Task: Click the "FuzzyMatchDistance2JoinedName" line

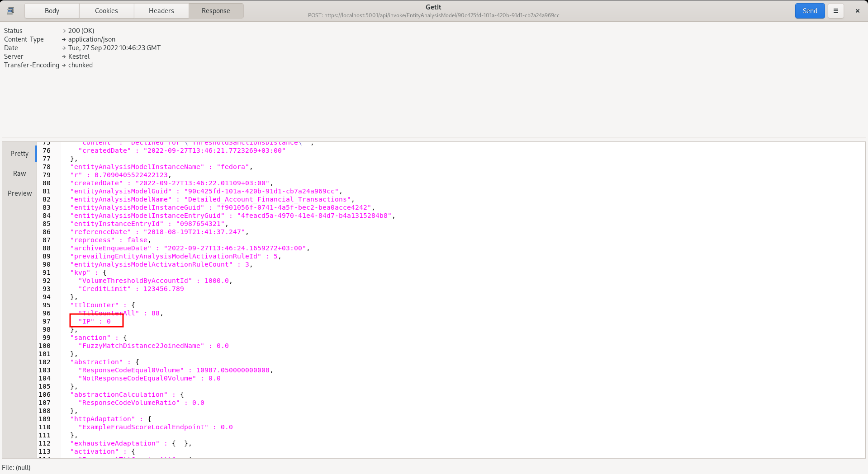Action: pos(153,346)
